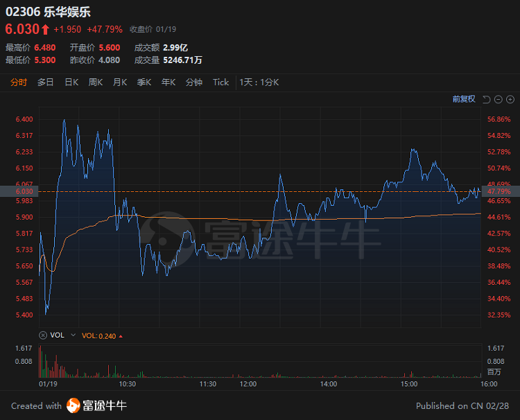Click the 12:00 time axis label
520x420 pixels.
248,384
